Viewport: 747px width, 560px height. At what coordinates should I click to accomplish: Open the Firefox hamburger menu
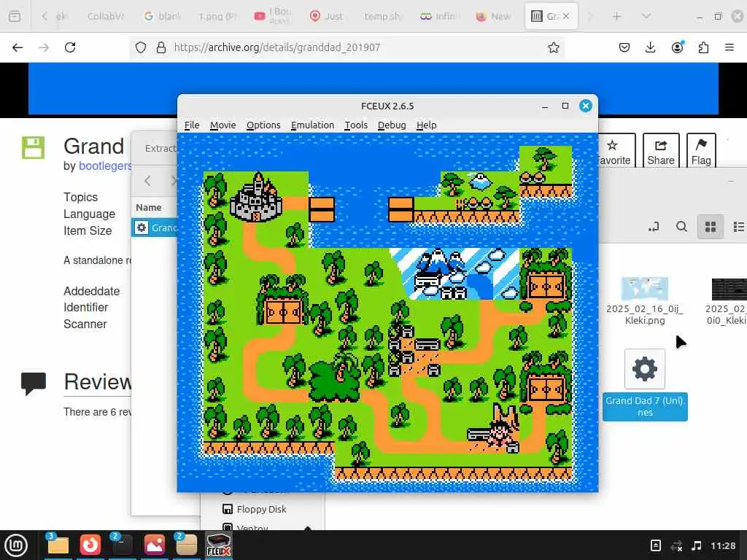[x=729, y=47]
